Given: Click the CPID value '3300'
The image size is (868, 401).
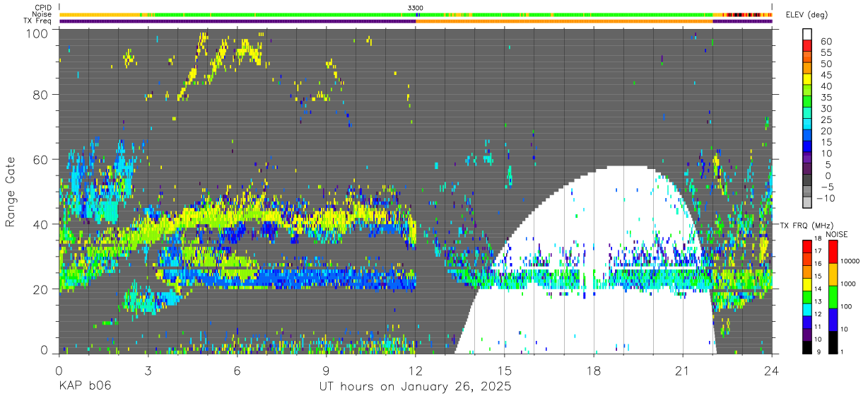Looking at the screenshot, I should (416, 8).
